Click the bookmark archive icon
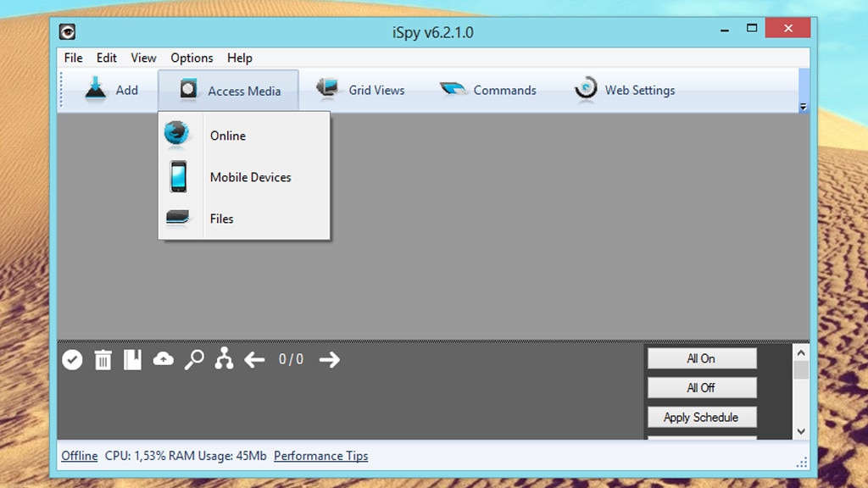The image size is (868, 488). click(x=133, y=359)
